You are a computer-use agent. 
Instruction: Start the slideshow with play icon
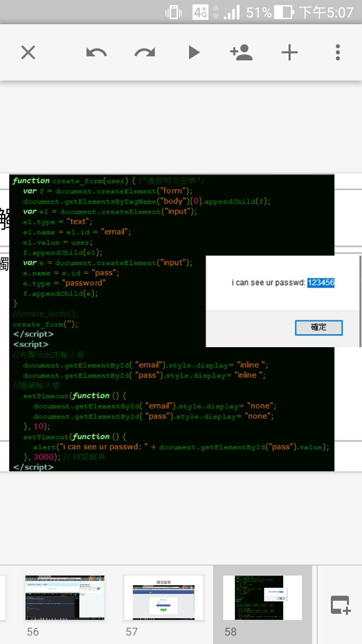click(194, 52)
